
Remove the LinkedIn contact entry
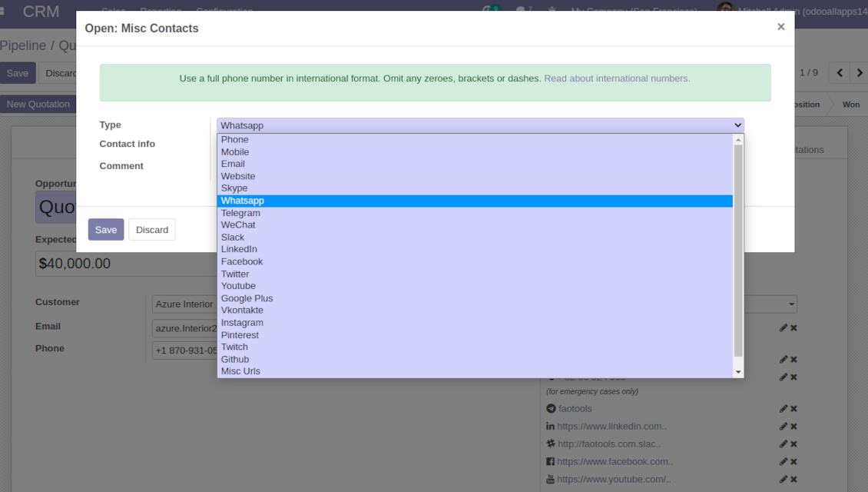pos(793,426)
